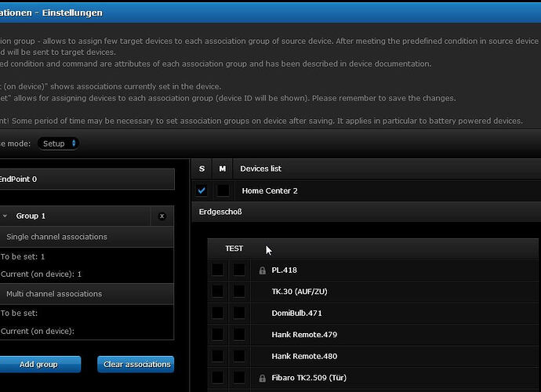
Task: Tick the multi-channel checkbox for TK.30 (AUF/ZU)
Action: [238, 292]
